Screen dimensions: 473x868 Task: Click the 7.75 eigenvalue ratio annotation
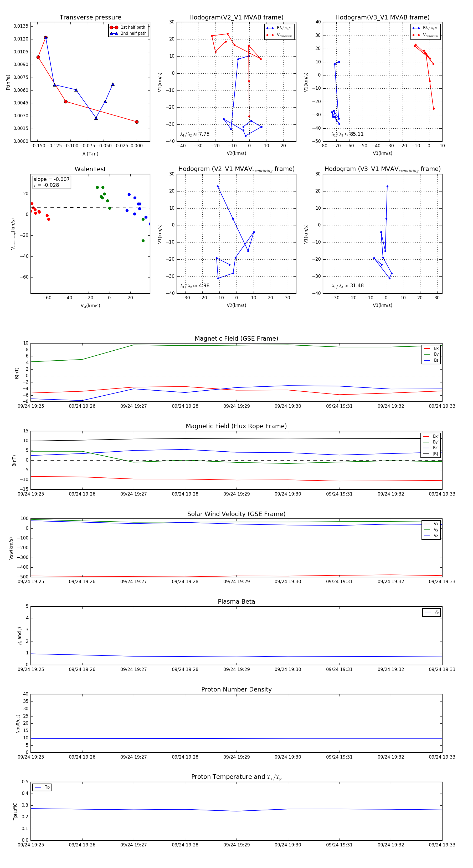coord(194,134)
